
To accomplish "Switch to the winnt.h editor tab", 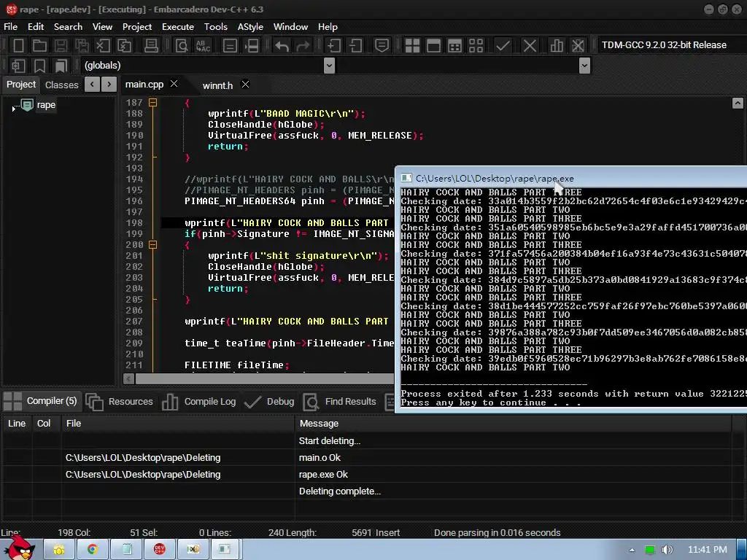I will (217, 85).
